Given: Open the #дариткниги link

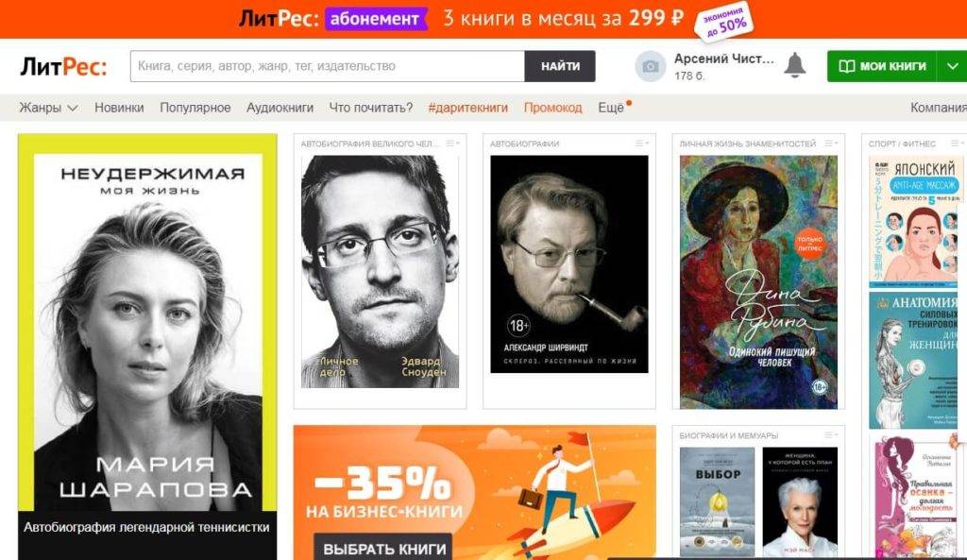Looking at the screenshot, I should coord(468,108).
